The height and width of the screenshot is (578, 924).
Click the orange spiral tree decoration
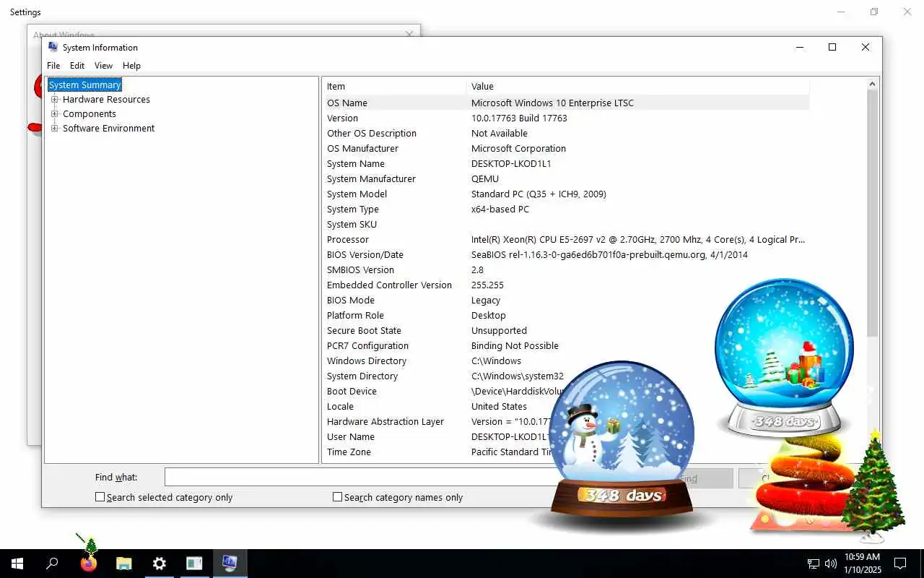pos(801,484)
